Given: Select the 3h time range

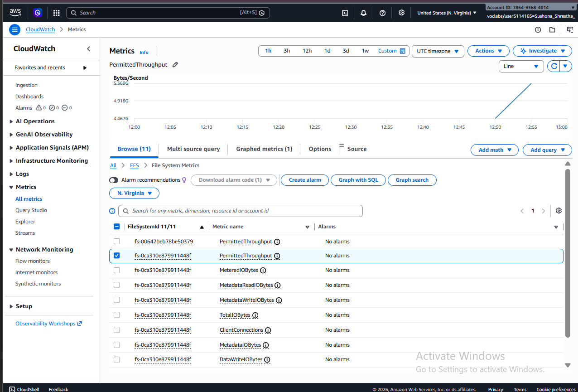Looking at the screenshot, I should pyautogui.click(x=287, y=51).
